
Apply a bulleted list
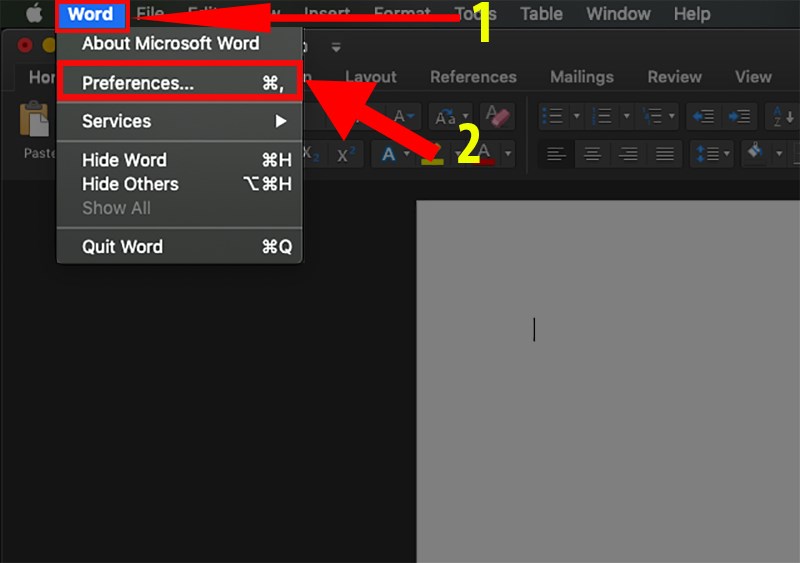click(x=553, y=116)
